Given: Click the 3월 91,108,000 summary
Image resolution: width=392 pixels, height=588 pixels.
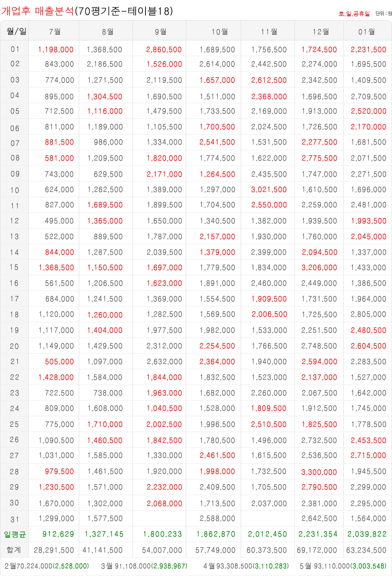Looking at the screenshot, I should tap(144, 566).
